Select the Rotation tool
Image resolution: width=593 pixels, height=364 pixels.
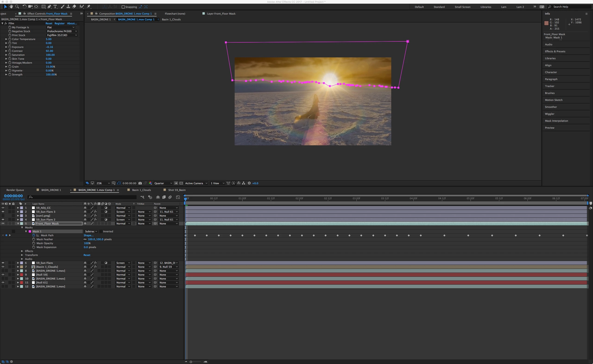(x=24, y=6)
